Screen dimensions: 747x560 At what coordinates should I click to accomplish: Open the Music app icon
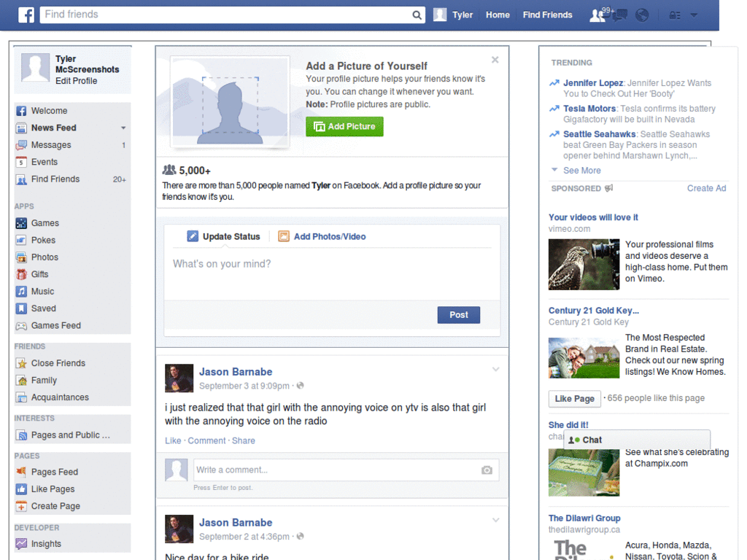coord(21,292)
